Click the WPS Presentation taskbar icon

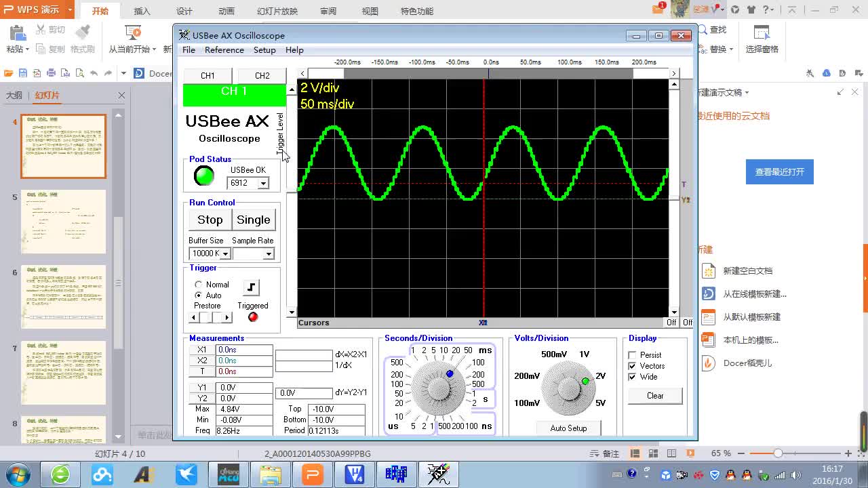click(313, 474)
